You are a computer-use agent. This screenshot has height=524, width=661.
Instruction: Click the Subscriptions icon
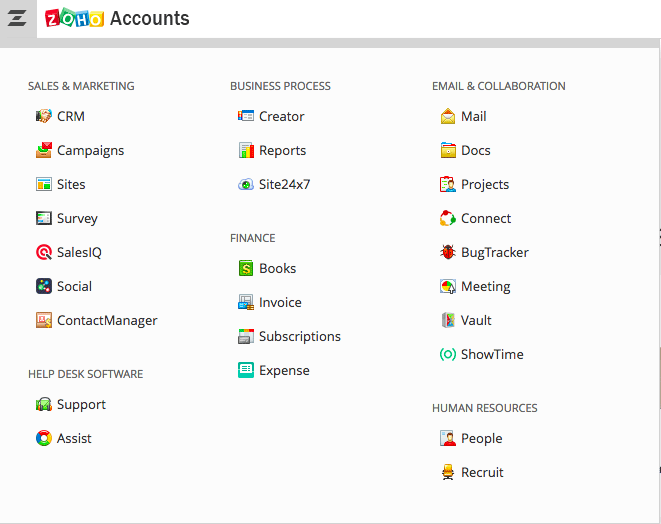tap(246, 336)
